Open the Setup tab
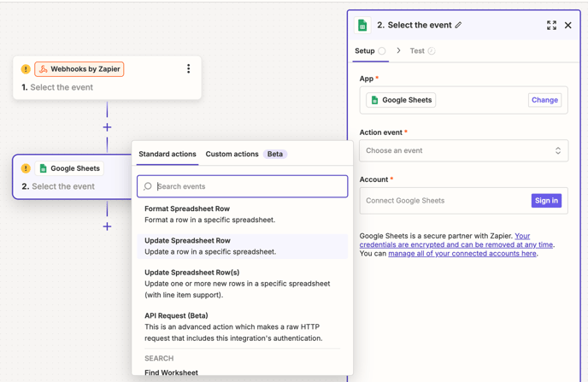 click(x=370, y=51)
